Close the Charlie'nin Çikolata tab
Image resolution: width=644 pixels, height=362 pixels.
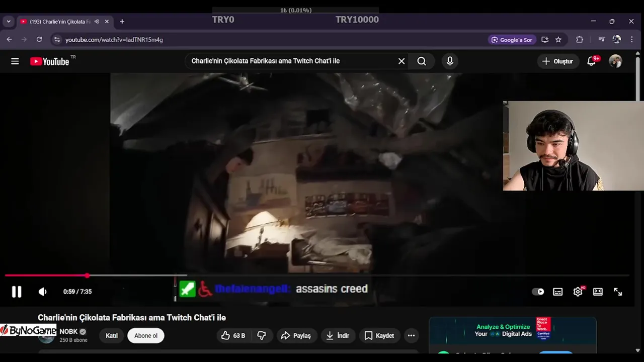pos(107,22)
